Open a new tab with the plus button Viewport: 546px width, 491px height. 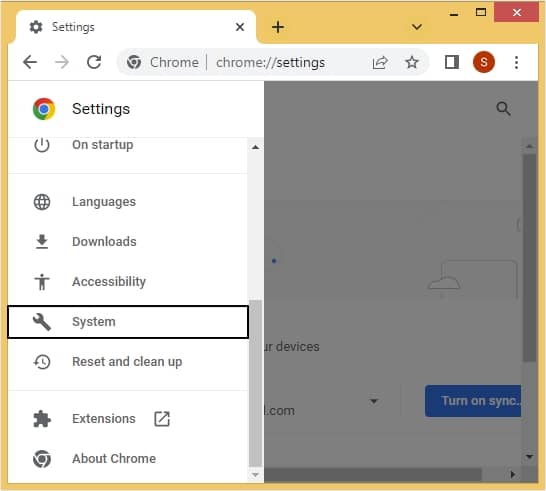click(278, 27)
